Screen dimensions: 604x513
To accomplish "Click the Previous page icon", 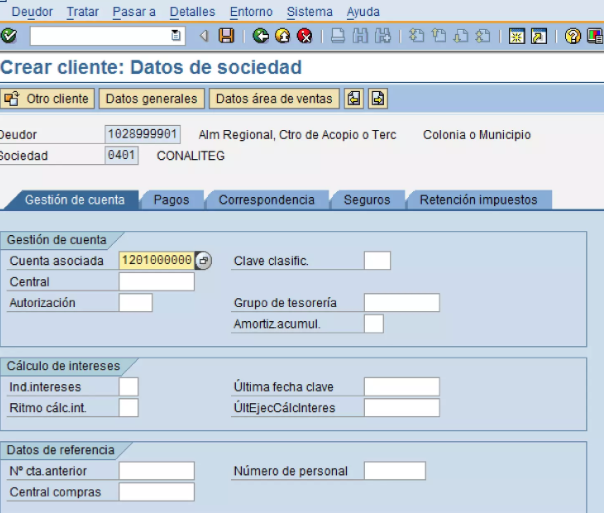I will click(438, 36).
